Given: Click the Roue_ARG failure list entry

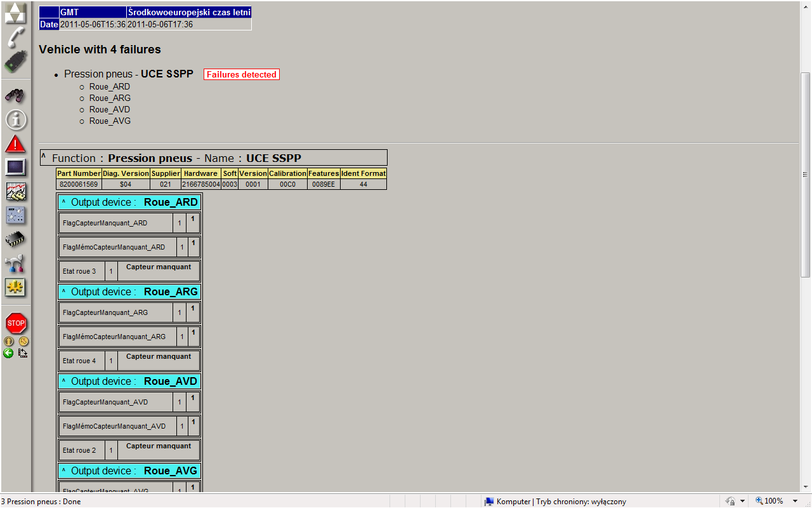Looking at the screenshot, I should click(x=110, y=98).
